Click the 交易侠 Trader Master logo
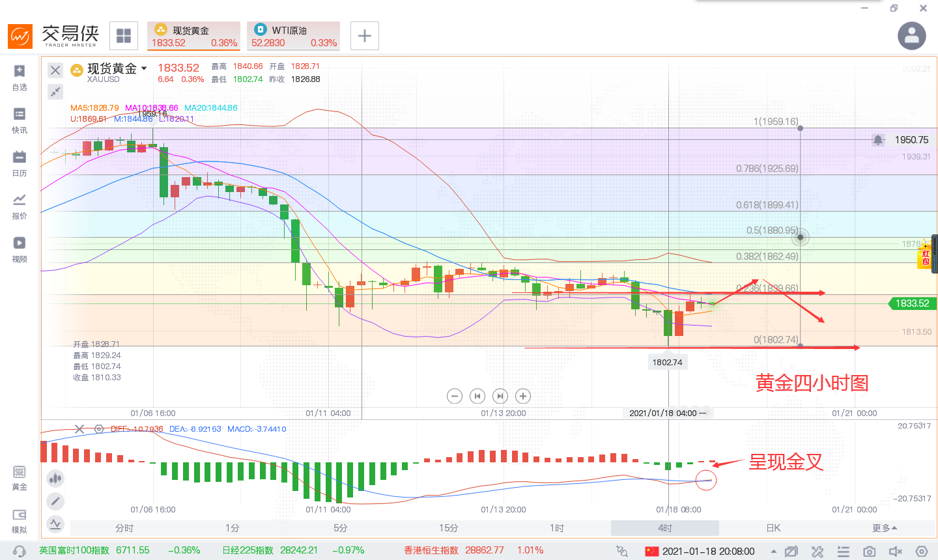This screenshot has width=938, height=560. click(54, 36)
